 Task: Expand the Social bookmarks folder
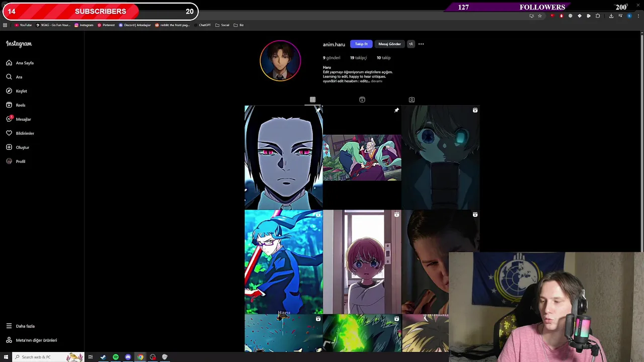pos(222,25)
